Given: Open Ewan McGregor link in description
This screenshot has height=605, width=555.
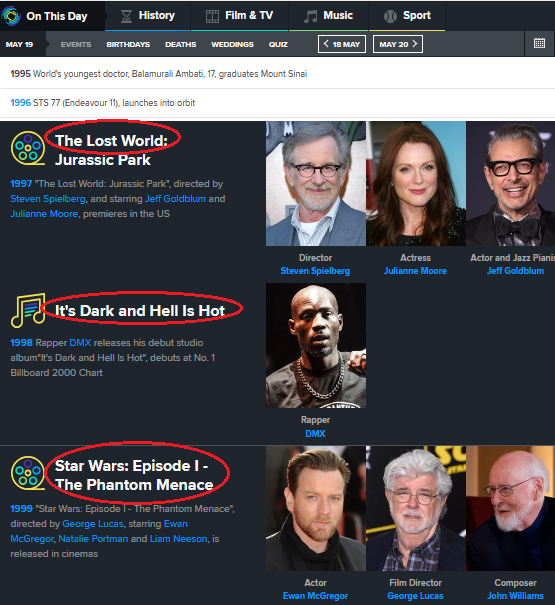Looking at the screenshot, I should 99,531.
